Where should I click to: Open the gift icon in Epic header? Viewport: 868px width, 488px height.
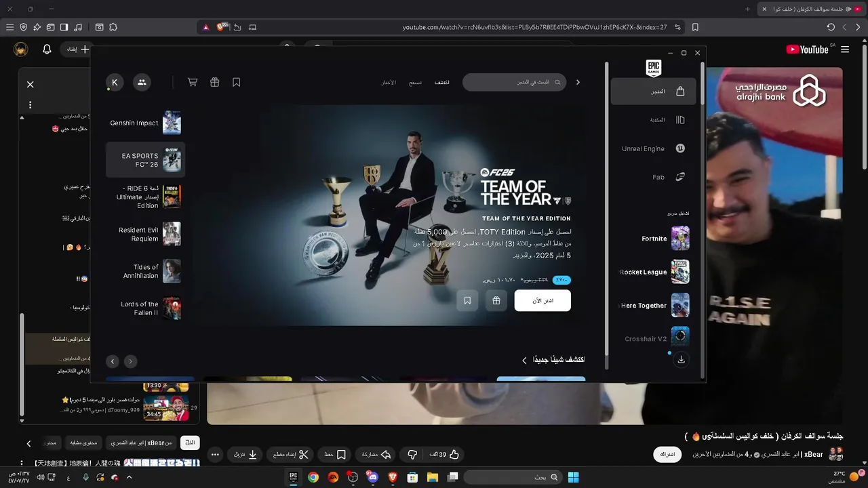coord(214,82)
